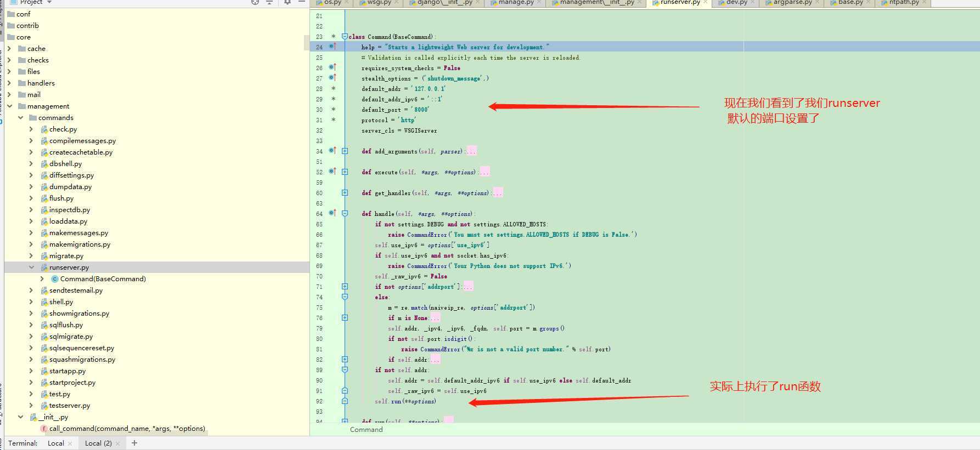
Task: Collapse the runserver.py tree node
Action: [31, 267]
